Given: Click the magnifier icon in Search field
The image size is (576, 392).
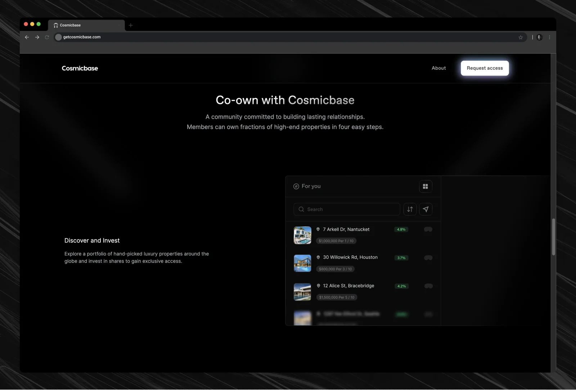Looking at the screenshot, I should 301,209.
